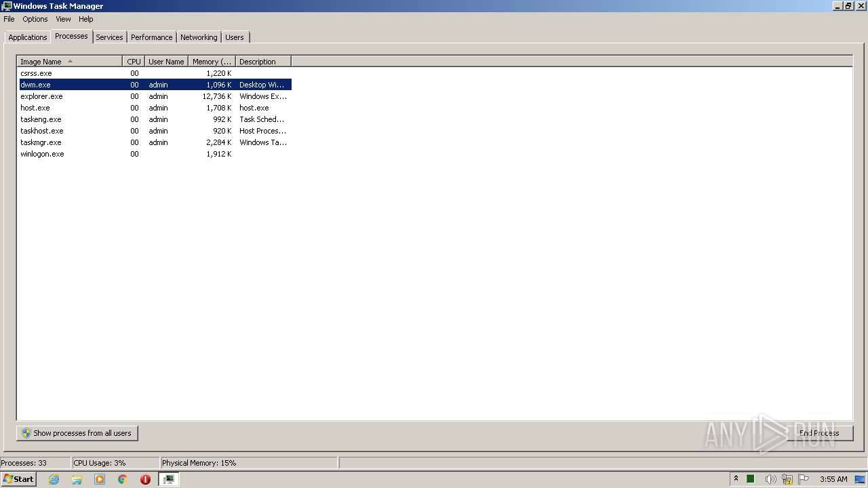
Task: Launch Windows Media Player from the taskbar
Action: point(100,479)
